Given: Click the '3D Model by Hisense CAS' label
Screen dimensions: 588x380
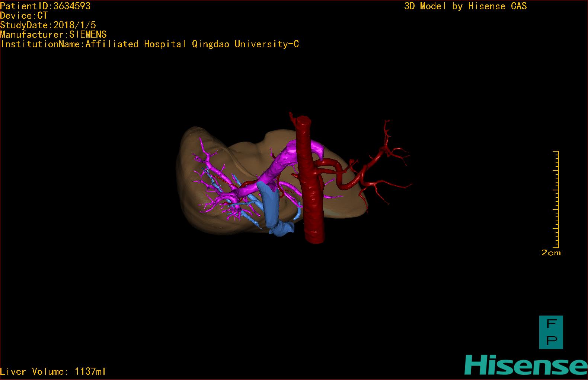Looking at the screenshot, I should click(x=466, y=6).
